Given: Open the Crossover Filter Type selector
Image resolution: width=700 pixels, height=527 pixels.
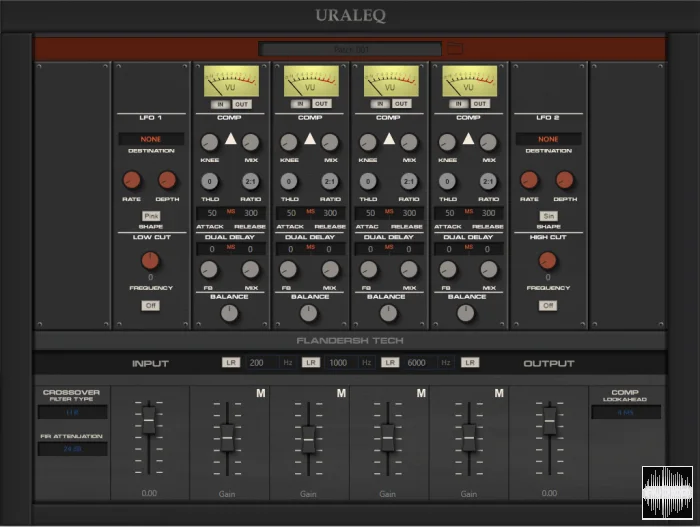Looking at the screenshot, I should pos(72,412).
